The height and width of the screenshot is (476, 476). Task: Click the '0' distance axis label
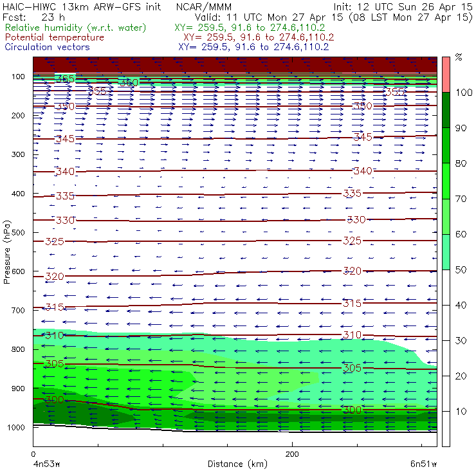coord(33,454)
